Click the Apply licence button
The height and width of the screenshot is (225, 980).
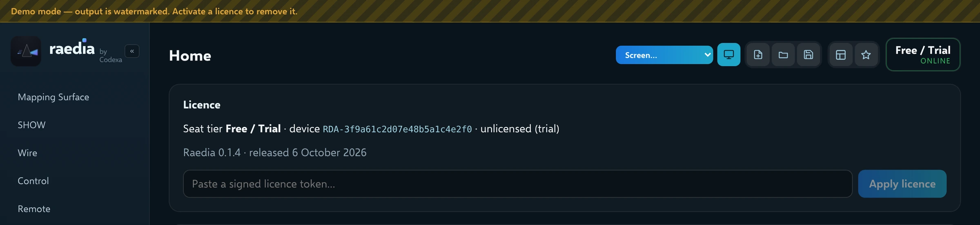(x=902, y=184)
